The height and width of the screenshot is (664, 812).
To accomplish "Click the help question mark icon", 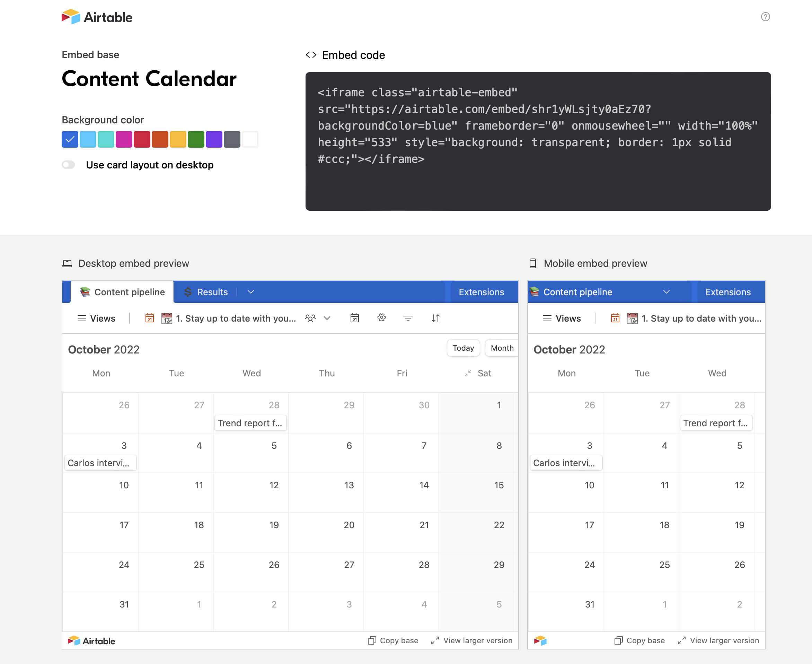I will (x=765, y=17).
